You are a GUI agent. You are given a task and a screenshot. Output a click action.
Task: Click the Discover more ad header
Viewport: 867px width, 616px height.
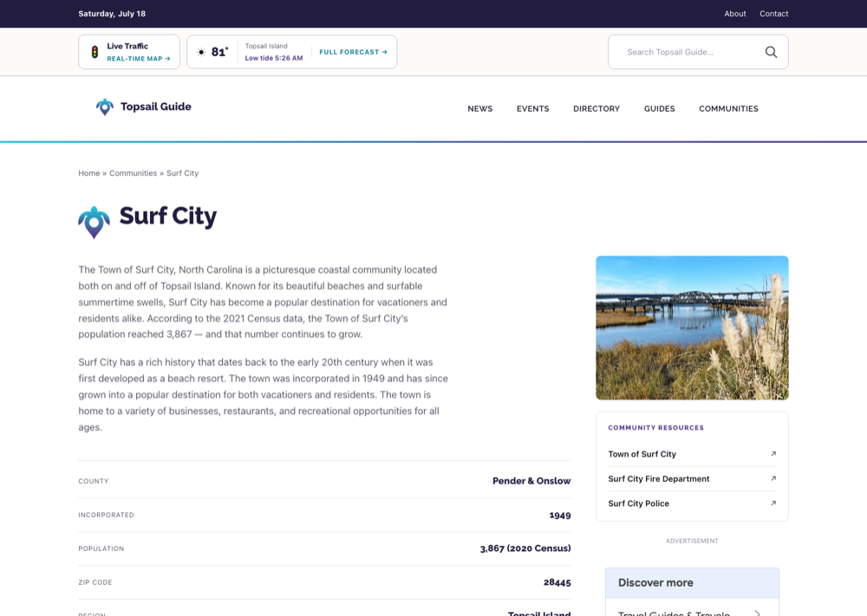coord(692,583)
